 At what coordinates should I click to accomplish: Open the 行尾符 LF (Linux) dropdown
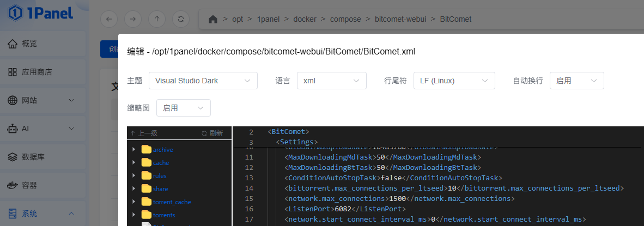454,81
